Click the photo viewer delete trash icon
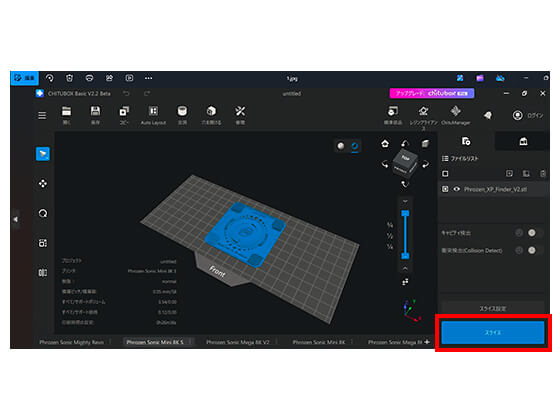 click(70, 78)
